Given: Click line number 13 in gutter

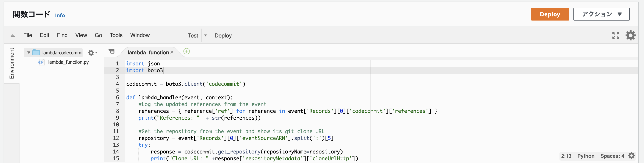Looking at the screenshot, I should [x=116, y=145].
